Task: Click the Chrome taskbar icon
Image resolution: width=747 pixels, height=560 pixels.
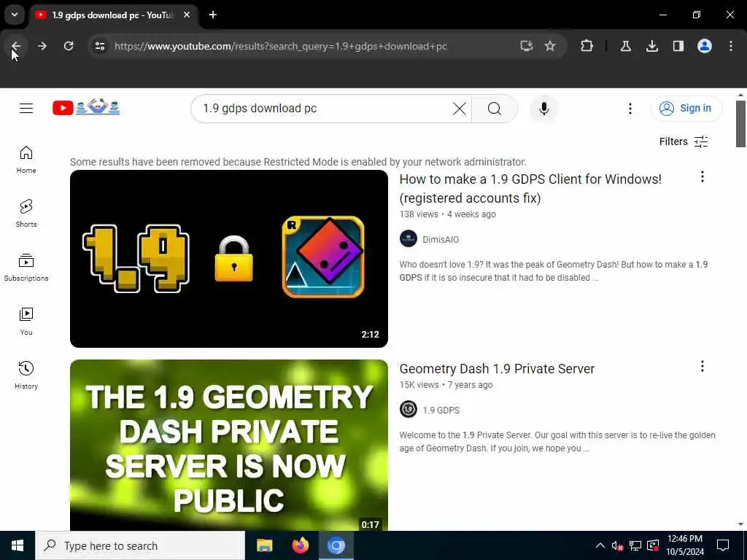Action: 336,545
